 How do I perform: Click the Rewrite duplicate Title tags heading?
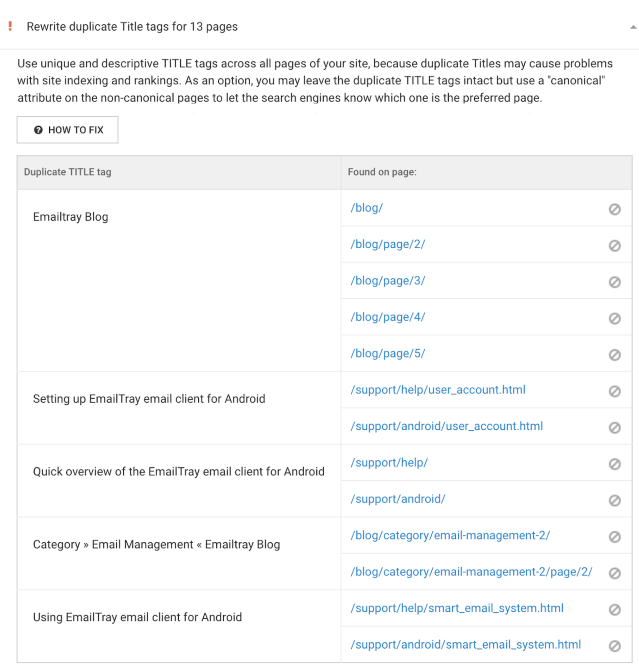pos(132,26)
